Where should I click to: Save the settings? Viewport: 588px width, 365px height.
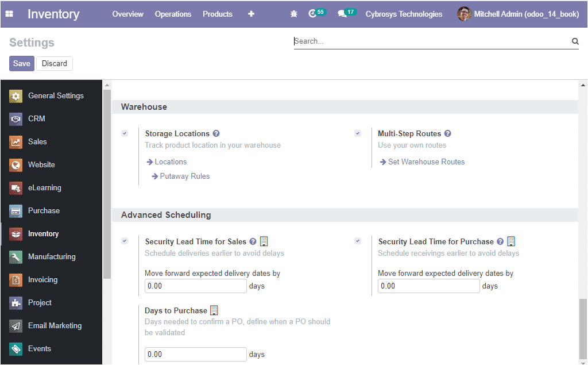click(x=22, y=63)
